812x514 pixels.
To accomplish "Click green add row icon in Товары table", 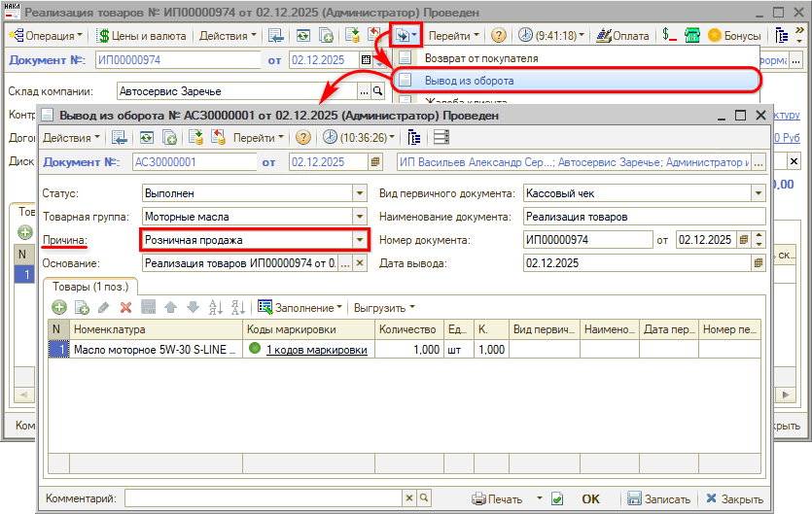I will [59, 308].
